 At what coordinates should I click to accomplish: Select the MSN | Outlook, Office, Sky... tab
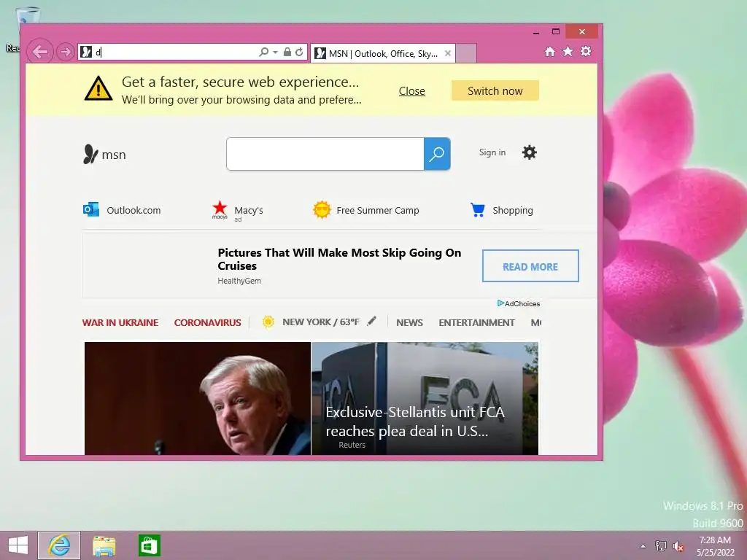click(x=382, y=53)
